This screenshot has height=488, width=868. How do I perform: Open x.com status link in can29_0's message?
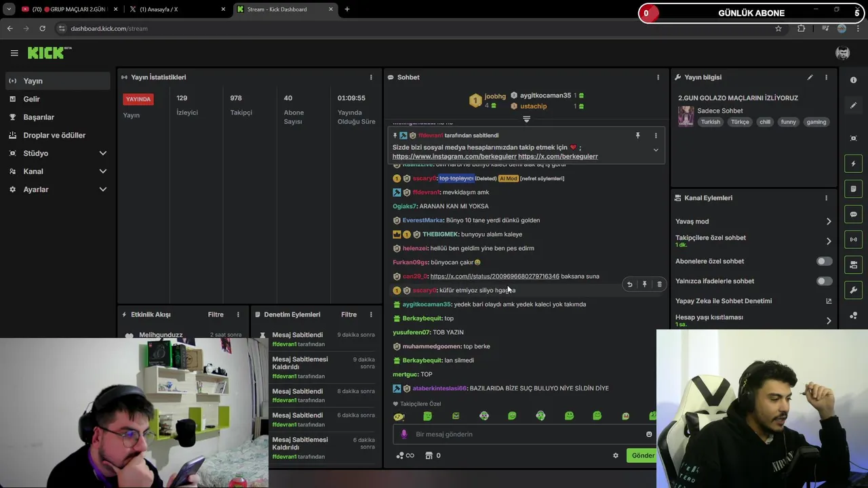pos(494,277)
